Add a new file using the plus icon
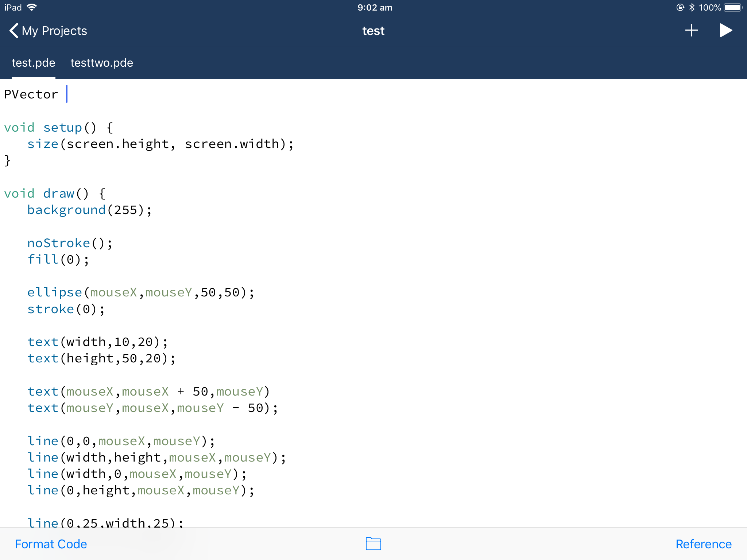This screenshot has height=560, width=747. point(692,31)
